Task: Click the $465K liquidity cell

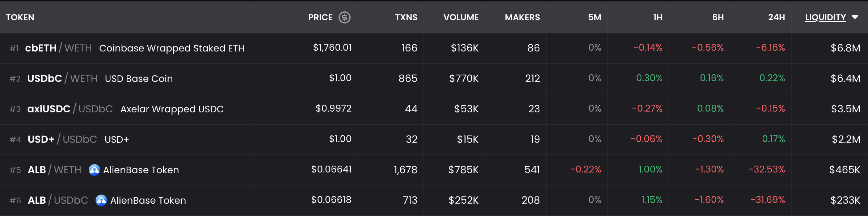Action: 844,170
